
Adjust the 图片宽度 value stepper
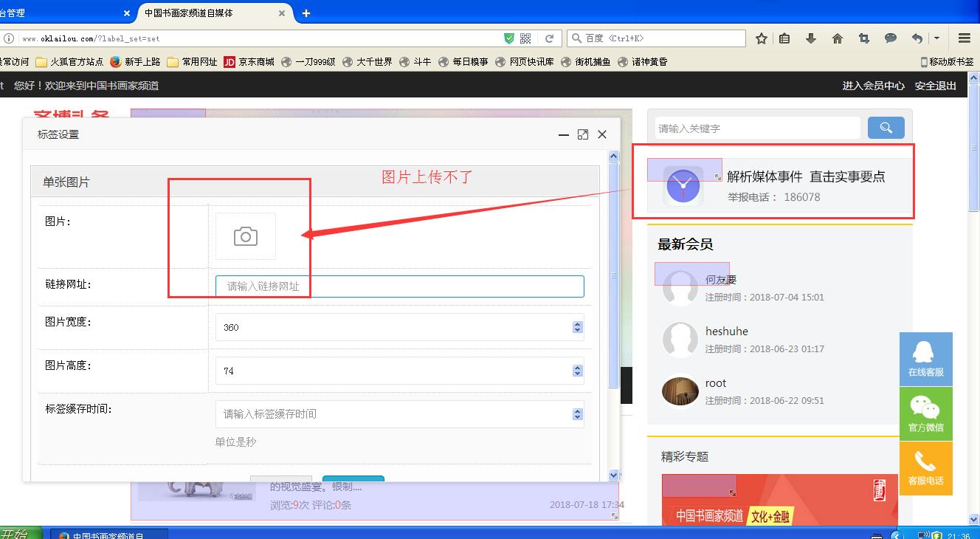pyautogui.click(x=577, y=327)
